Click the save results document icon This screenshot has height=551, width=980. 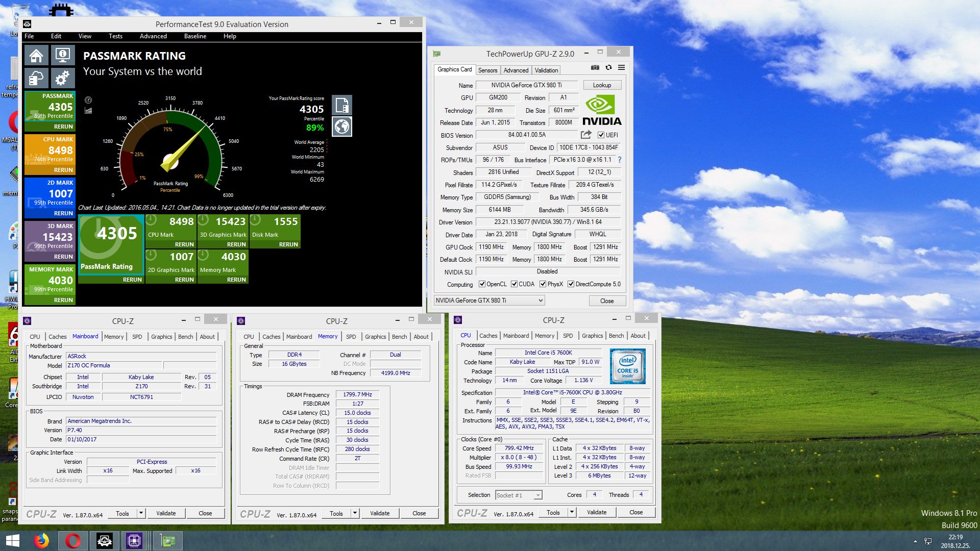342,105
